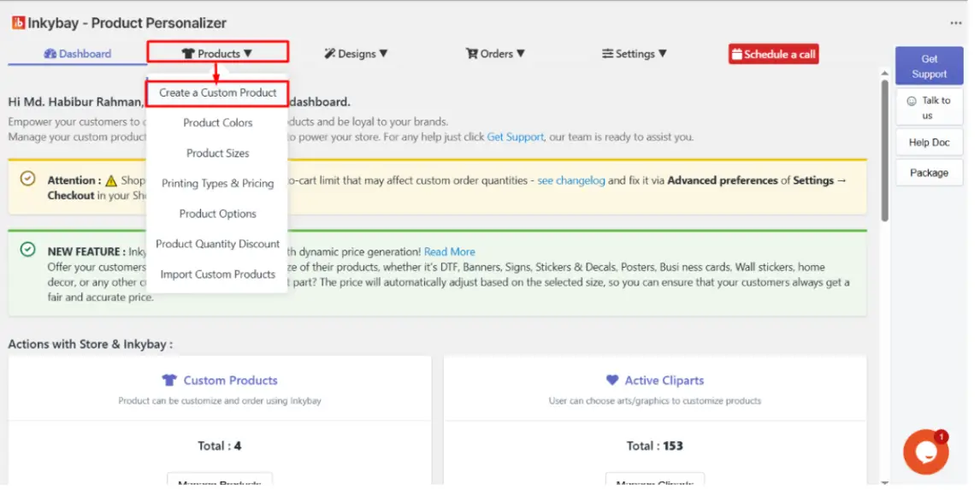Click the Products t-shirt icon
This screenshot has height=490, width=980.
pos(188,54)
